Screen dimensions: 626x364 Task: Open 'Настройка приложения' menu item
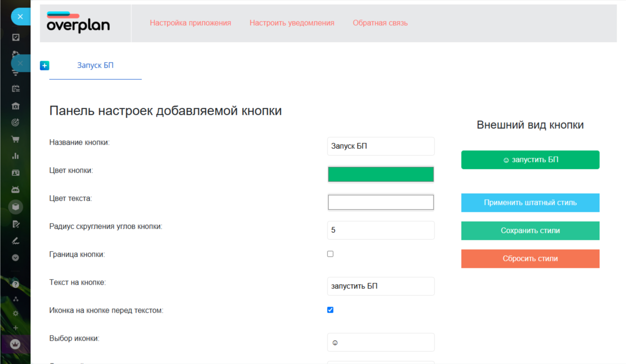pos(190,23)
